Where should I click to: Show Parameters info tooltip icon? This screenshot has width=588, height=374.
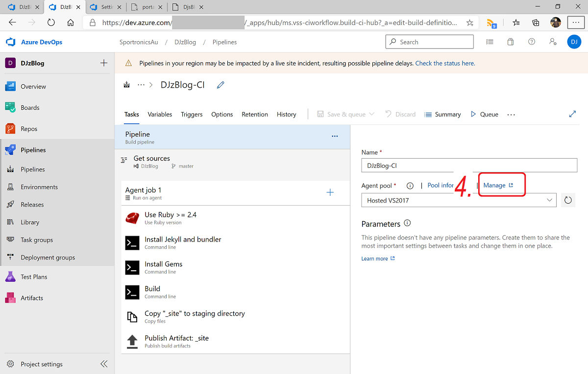(x=407, y=223)
